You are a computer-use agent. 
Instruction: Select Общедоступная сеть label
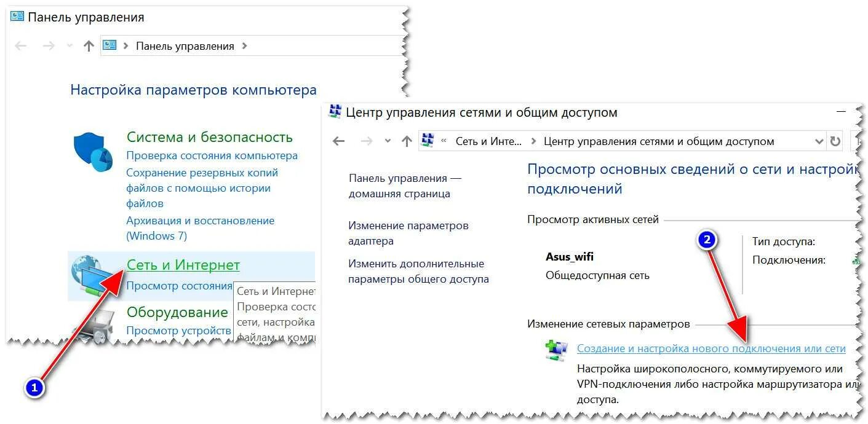tap(597, 275)
